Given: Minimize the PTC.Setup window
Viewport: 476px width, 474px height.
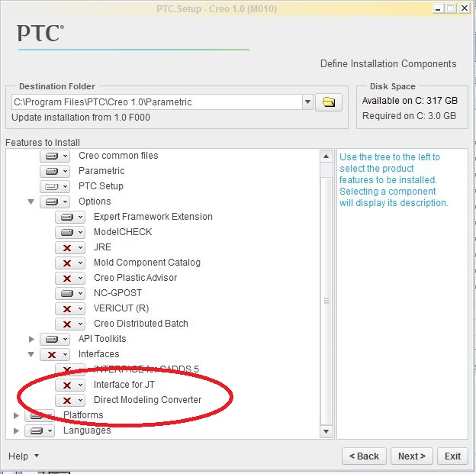Looking at the screenshot, I should coord(438,8).
